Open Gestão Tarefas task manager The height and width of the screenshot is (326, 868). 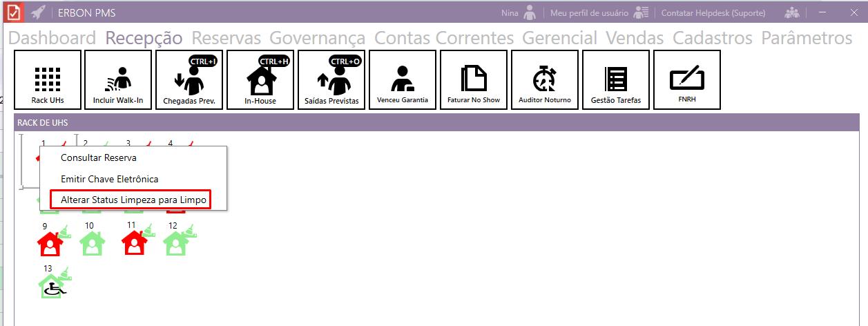tap(616, 80)
